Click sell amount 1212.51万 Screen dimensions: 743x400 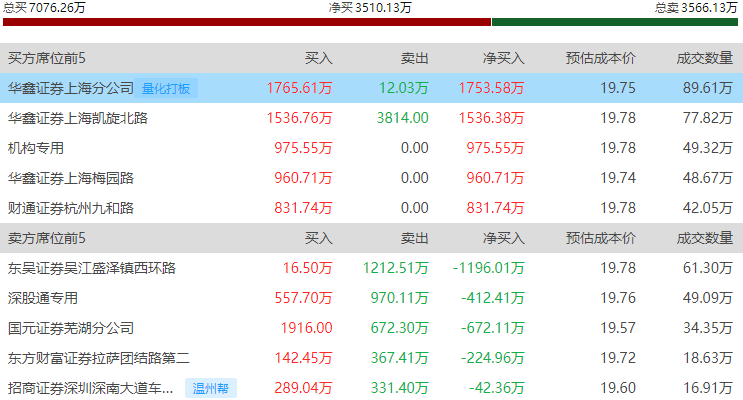coord(396,268)
